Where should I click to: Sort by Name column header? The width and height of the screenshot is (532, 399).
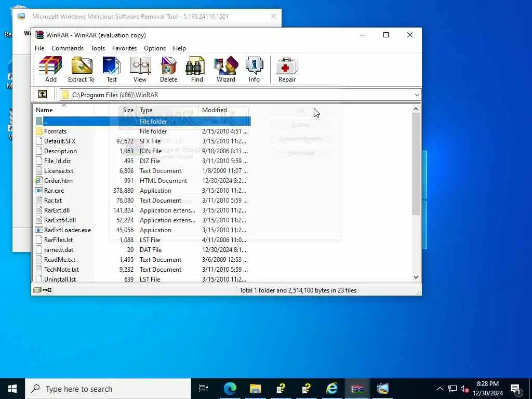tap(64, 110)
